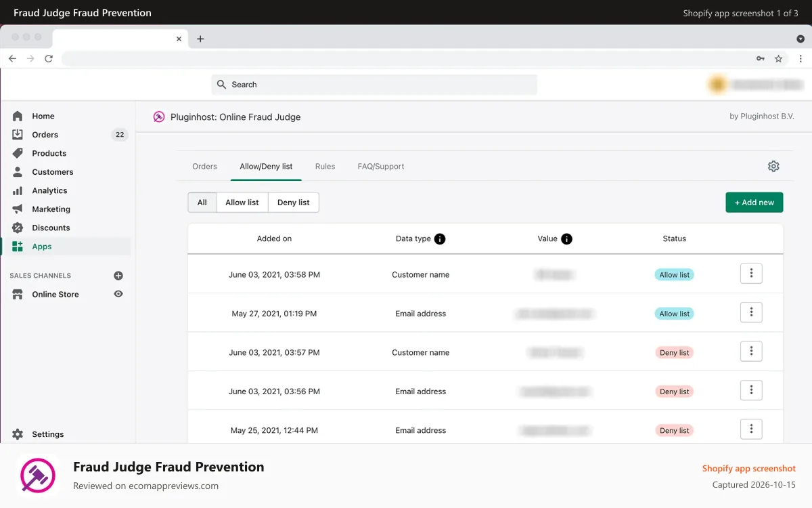
Task: Click the Data type info icon
Action: (440, 238)
